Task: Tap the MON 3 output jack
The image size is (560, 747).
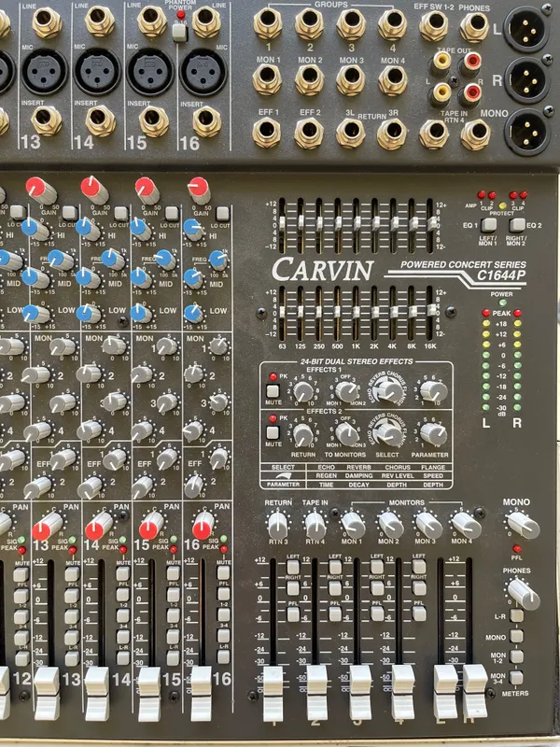Action: pyautogui.click(x=352, y=79)
